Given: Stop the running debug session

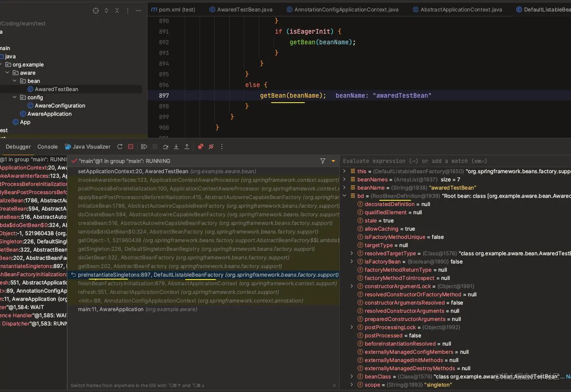Looking at the screenshot, I should (131, 147).
